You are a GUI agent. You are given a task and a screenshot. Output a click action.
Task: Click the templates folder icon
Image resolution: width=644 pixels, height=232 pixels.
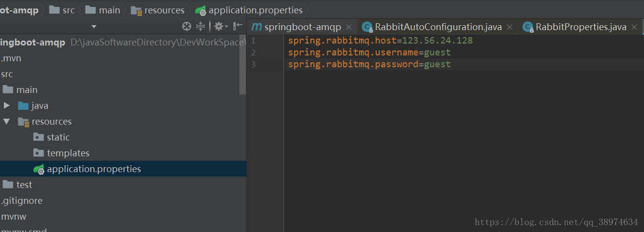click(x=39, y=153)
